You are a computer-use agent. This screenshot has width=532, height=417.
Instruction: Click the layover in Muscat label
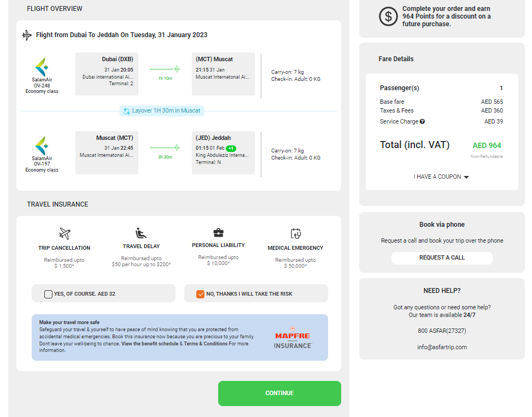(x=162, y=111)
